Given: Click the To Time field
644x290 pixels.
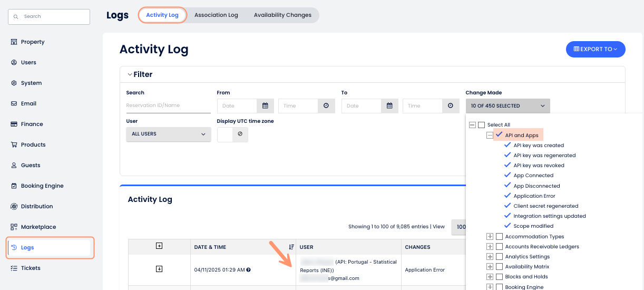Looking at the screenshot, I should (423, 105).
